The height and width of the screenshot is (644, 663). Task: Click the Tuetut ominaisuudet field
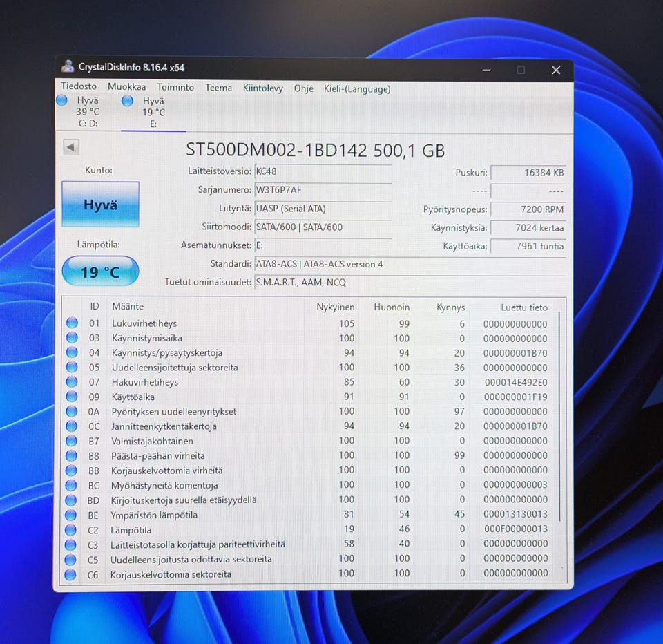tap(410, 282)
